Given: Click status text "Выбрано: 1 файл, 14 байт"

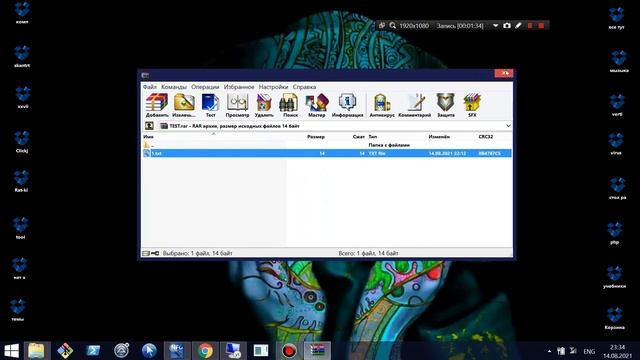Looking at the screenshot, I should pyautogui.click(x=198, y=253).
